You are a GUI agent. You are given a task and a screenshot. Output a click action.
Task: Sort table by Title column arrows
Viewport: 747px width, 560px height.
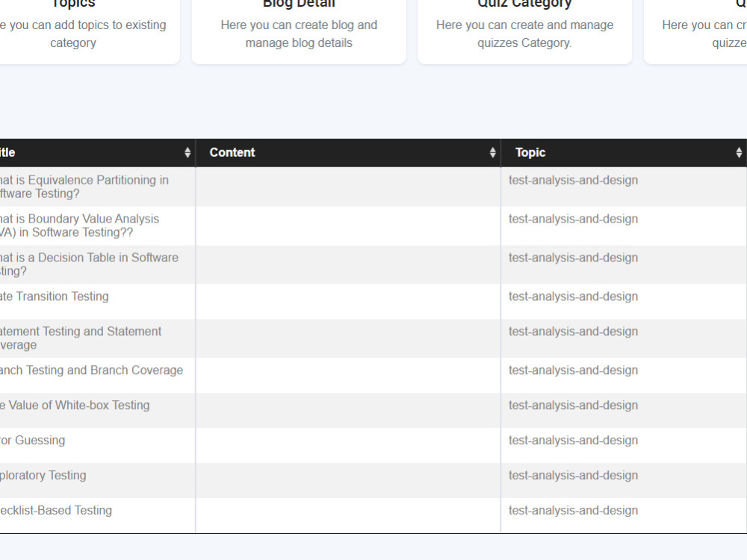coord(187,152)
